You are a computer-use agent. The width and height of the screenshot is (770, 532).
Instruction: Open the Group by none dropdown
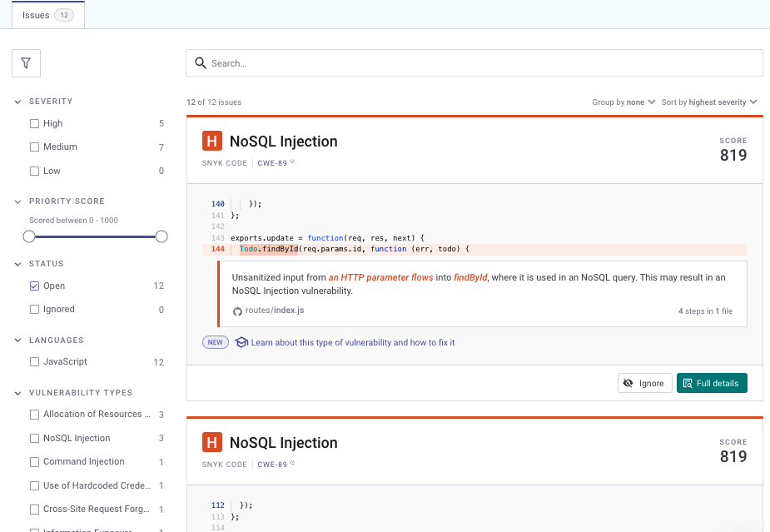tap(623, 102)
